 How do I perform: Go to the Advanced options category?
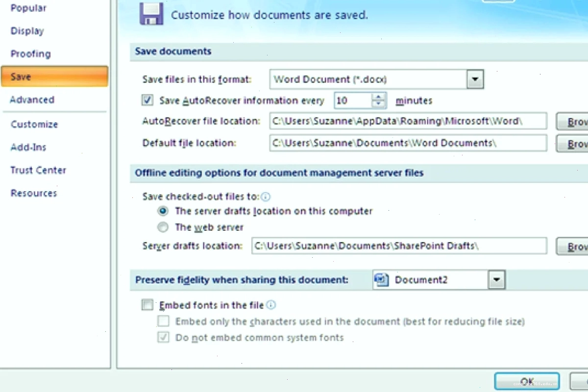point(32,99)
